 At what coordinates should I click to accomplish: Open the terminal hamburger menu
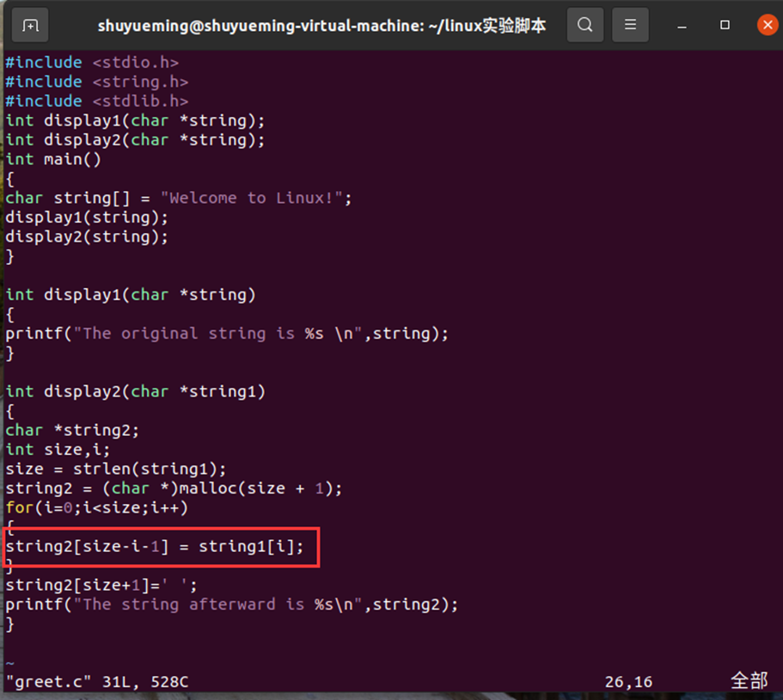(x=630, y=24)
